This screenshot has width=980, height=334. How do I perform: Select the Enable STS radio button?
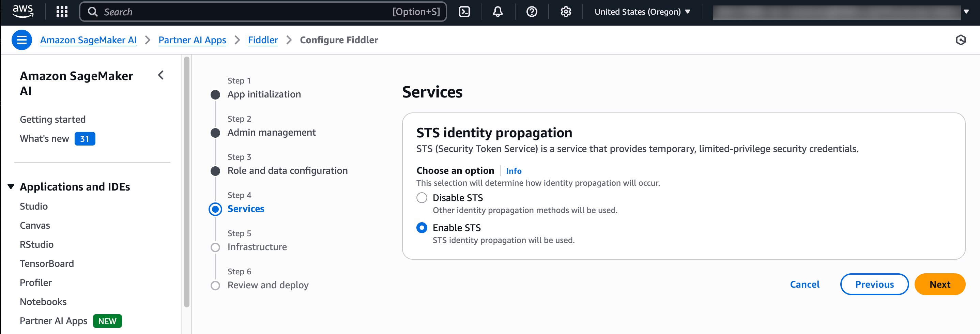click(422, 227)
